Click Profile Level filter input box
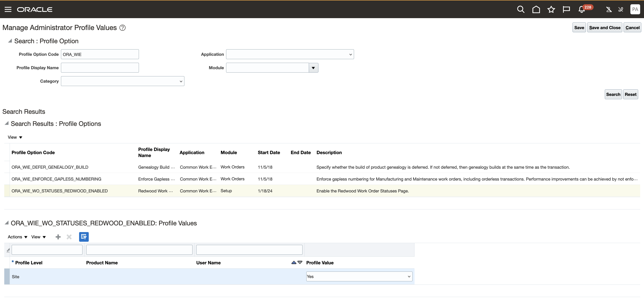Image resolution: width=644 pixels, height=306 pixels. click(x=47, y=250)
